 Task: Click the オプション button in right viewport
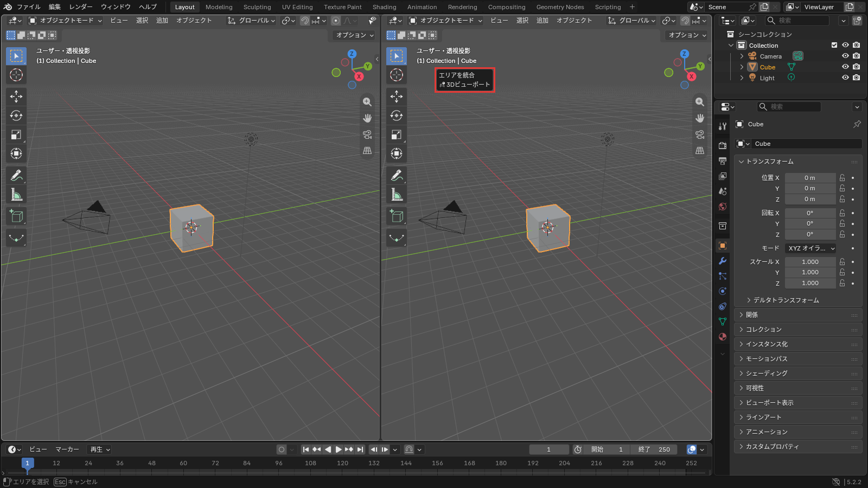tap(687, 35)
